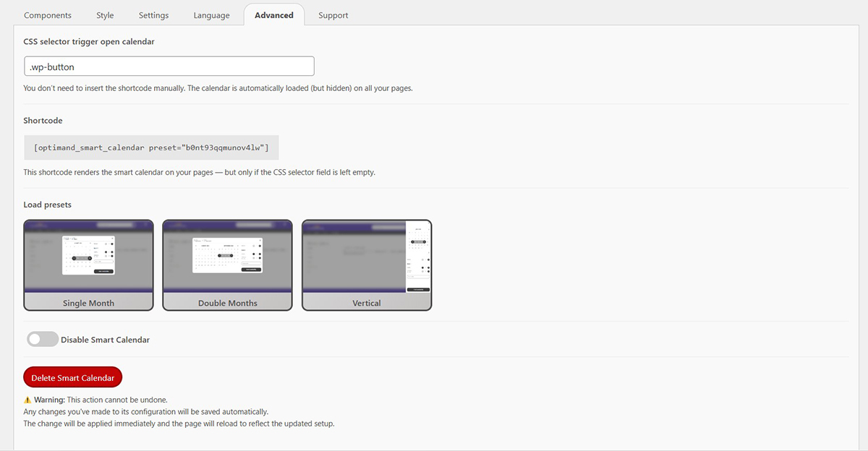This screenshot has width=868, height=451.
Task: View the Support tab
Action: 333,14
